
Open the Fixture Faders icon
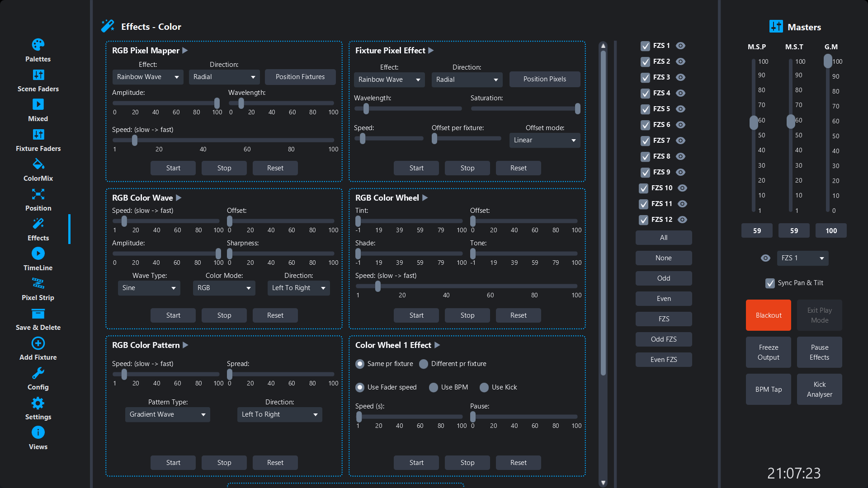click(38, 134)
